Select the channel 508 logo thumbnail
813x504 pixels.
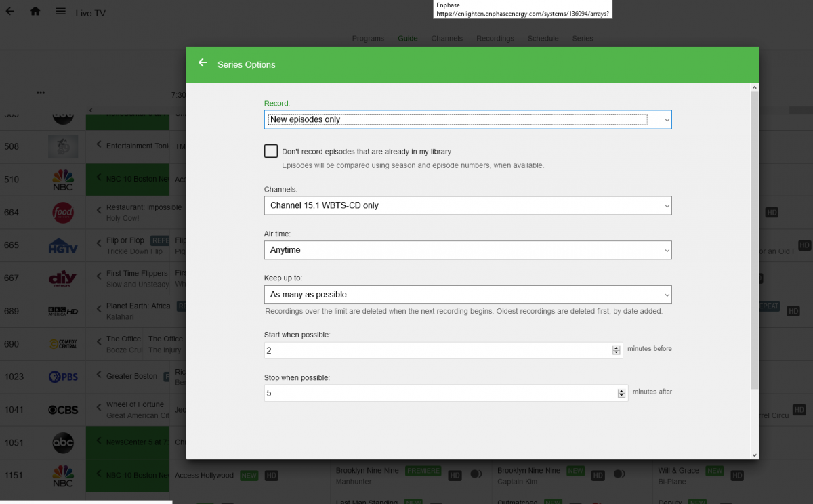(x=63, y=146)
